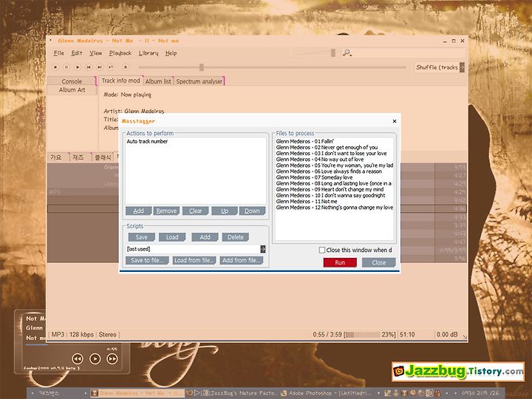Skip to next track in toolbar
Image resolution: width=532 pixels, height=399 pixels.
100,67
